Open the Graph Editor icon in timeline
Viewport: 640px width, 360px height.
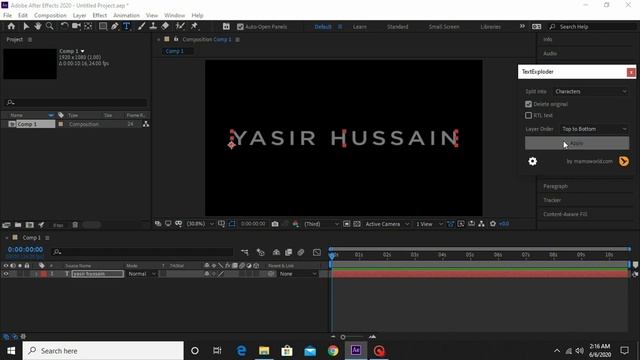tap(317, 252)
